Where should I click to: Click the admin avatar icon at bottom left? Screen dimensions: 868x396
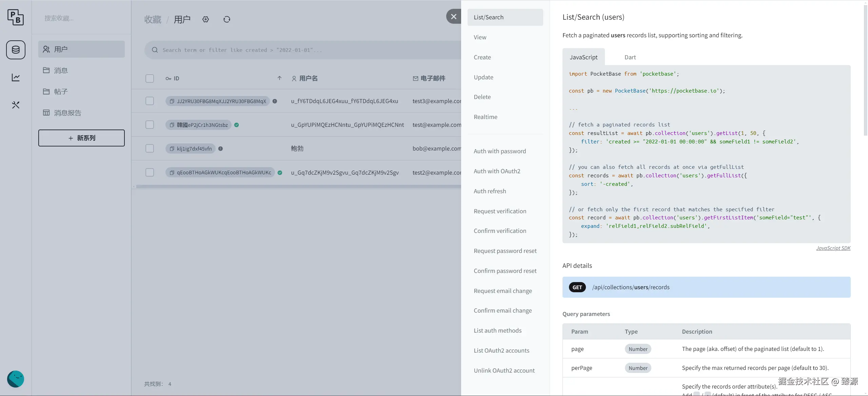[x=16, y=379]
